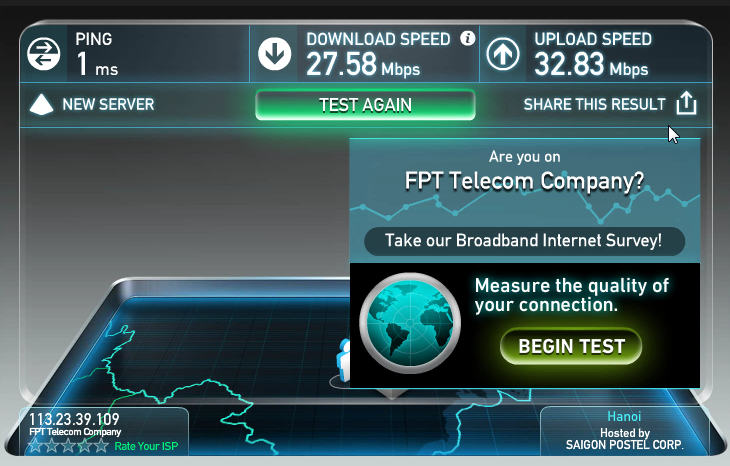Click the ping arrows icon
This screenshot has height=466, width=730.
[x=44, y=54]
